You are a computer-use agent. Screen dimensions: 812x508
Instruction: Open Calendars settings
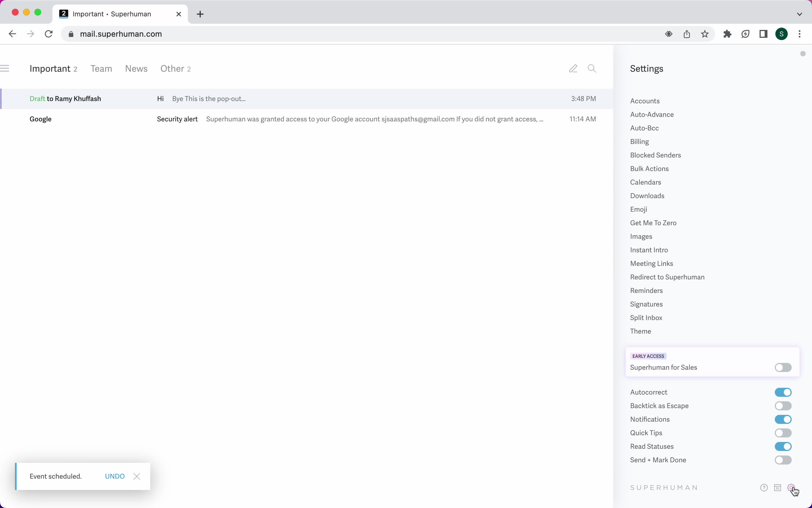(645, 182)
